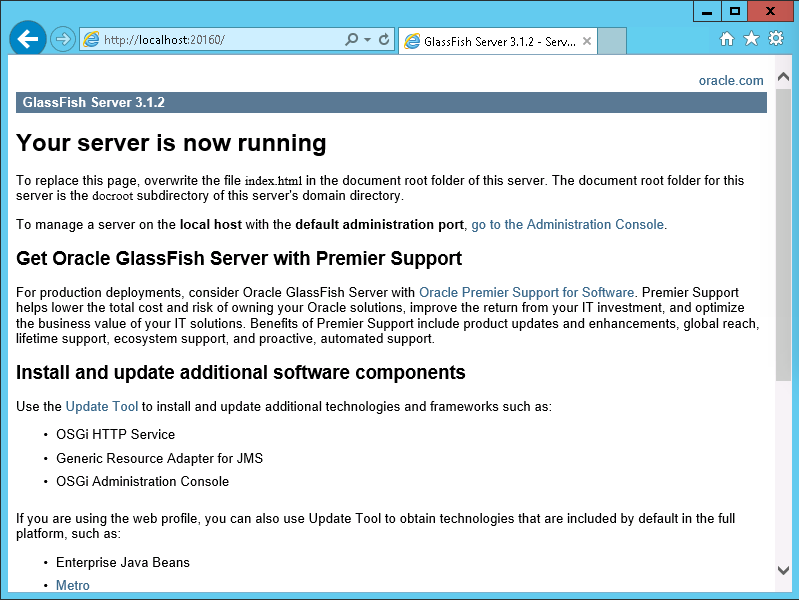
Task: Open the Metro link in list
Action: tap(72, 586)
